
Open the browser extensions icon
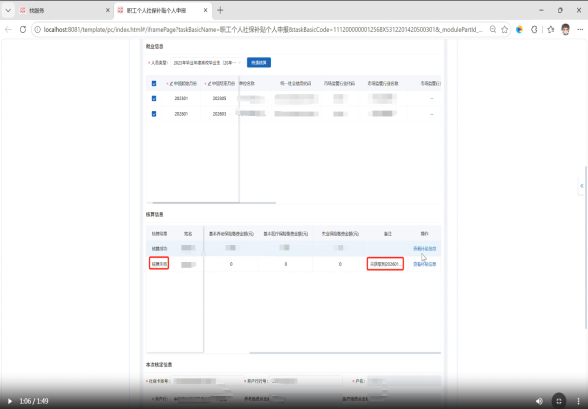pos(534,29)
